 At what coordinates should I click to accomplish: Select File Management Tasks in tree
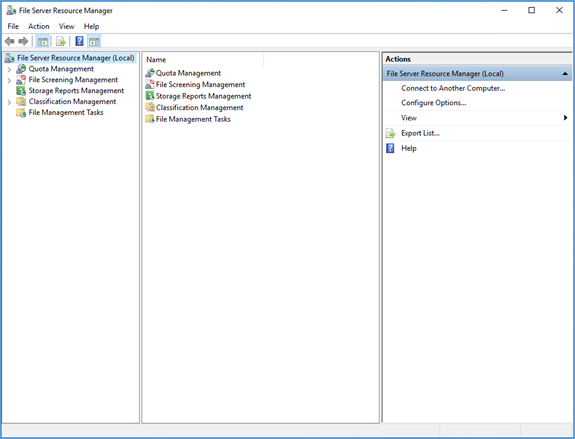click(66, 113)
